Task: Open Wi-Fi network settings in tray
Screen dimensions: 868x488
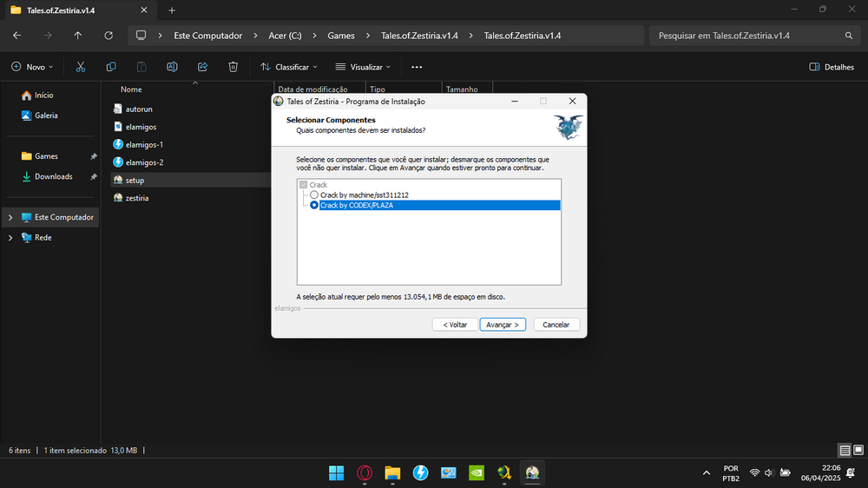Action: pos(754,473)
